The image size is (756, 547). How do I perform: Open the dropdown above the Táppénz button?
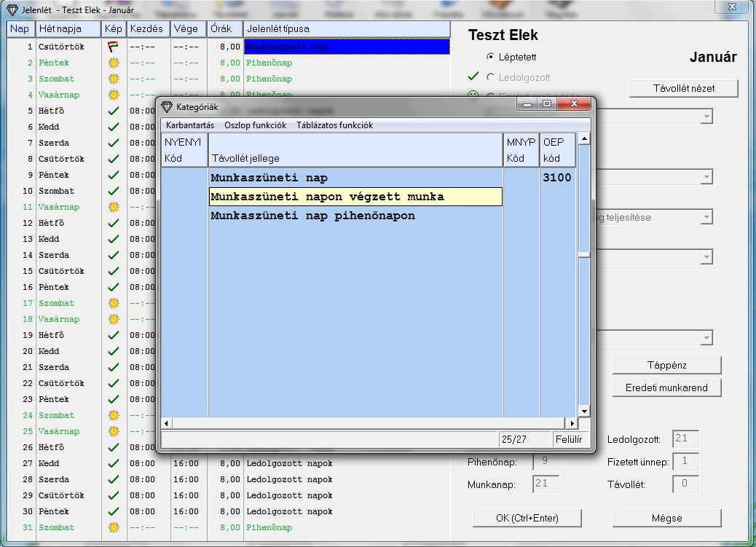[x=706, y=338]
